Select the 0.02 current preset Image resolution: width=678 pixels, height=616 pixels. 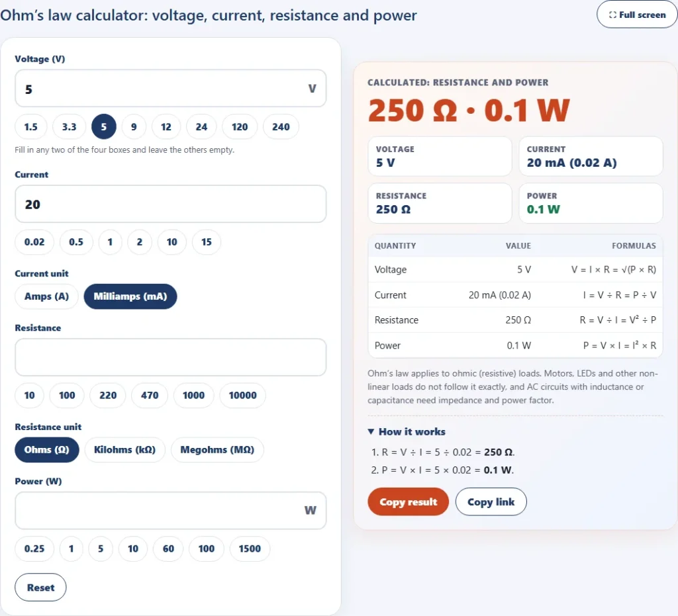34,242
